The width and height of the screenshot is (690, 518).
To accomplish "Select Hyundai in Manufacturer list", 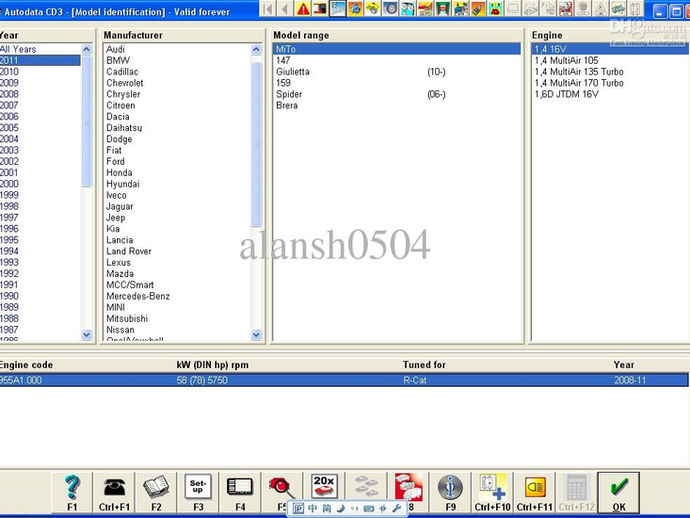I will (x=177, y=184).
